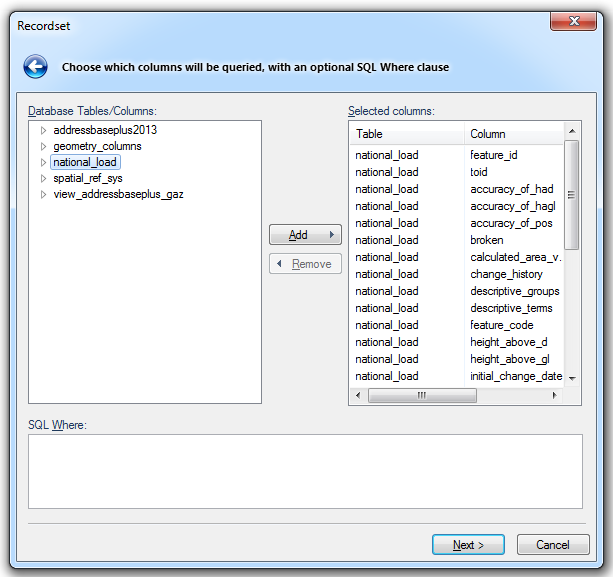
Task: Expand the spatial_ref_sys table node
Action: 43,179
